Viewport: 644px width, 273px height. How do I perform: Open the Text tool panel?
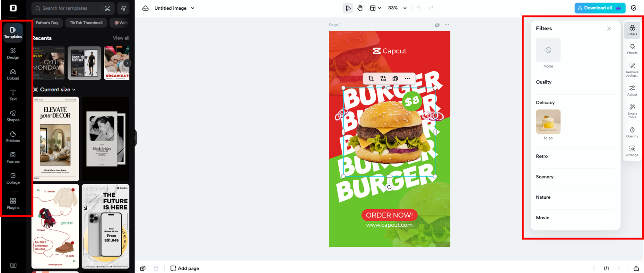tap(13, 95)
